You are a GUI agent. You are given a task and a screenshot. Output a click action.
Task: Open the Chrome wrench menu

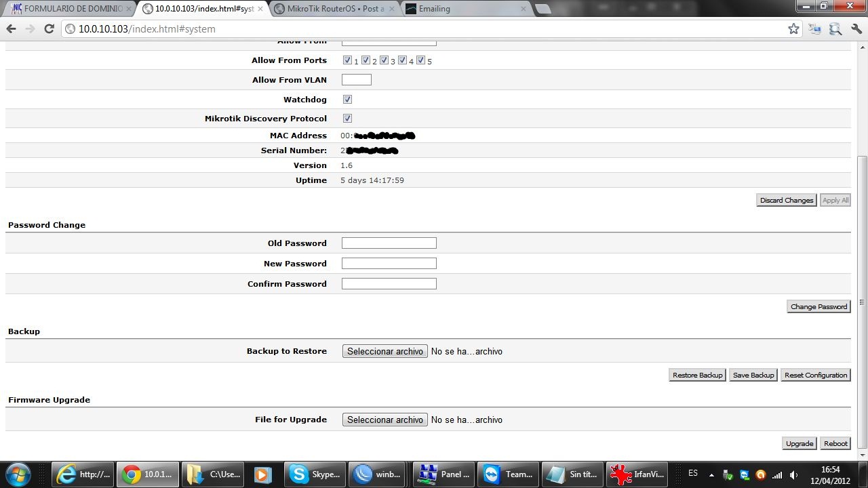pyautogui.click(x=856, y=29)
